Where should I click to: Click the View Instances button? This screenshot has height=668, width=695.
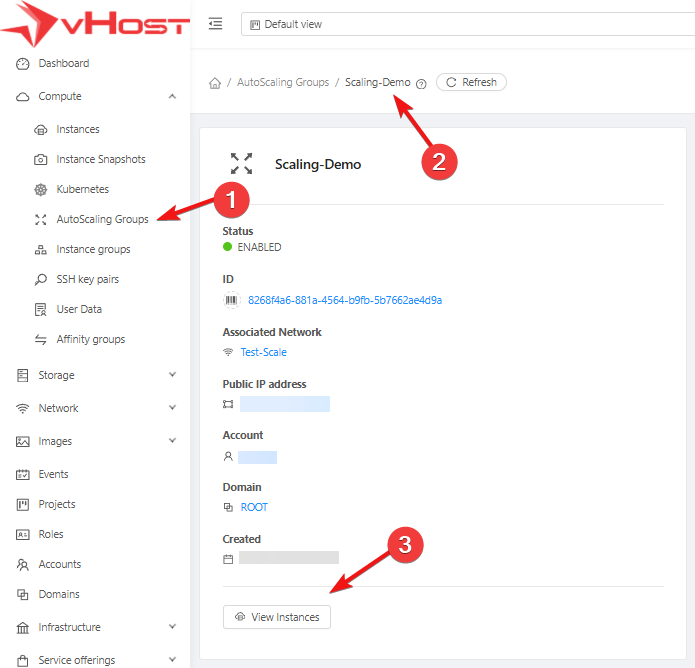[277, 617]
